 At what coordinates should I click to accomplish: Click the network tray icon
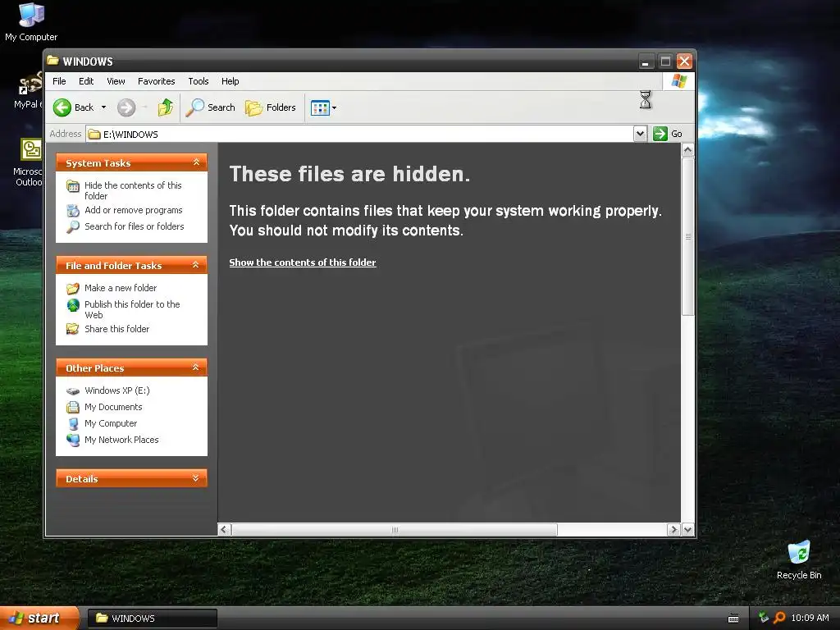764,618
